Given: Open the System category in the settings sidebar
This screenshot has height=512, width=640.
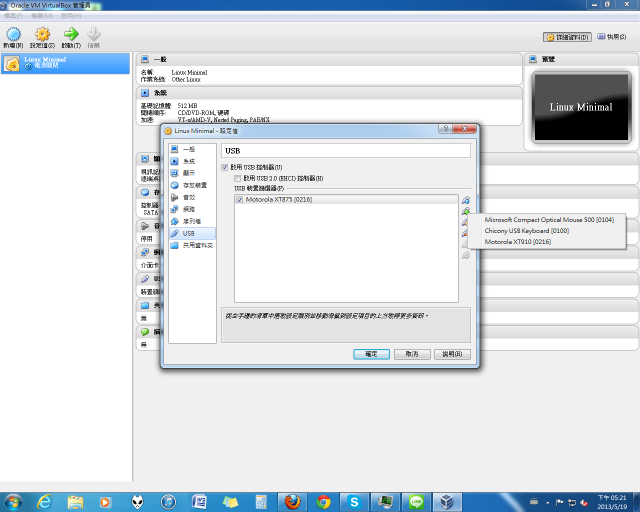Looking at the screenshot, I should 192,161.
